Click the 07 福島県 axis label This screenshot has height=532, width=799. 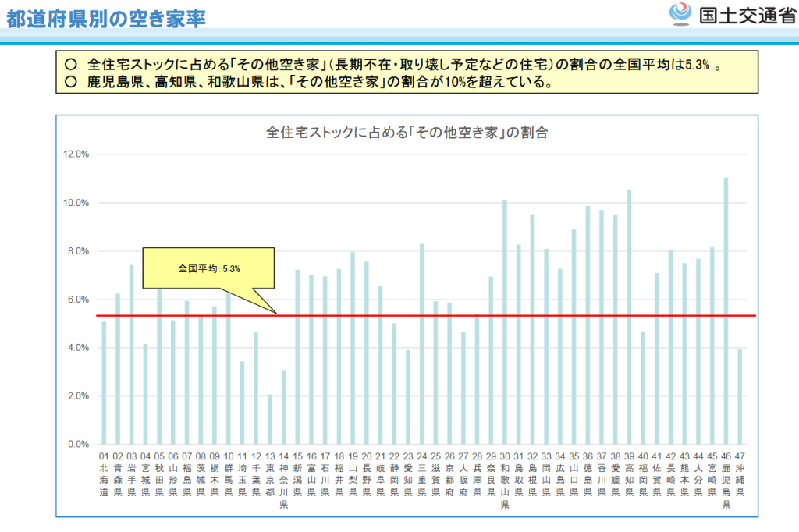(x=187, y=474)
